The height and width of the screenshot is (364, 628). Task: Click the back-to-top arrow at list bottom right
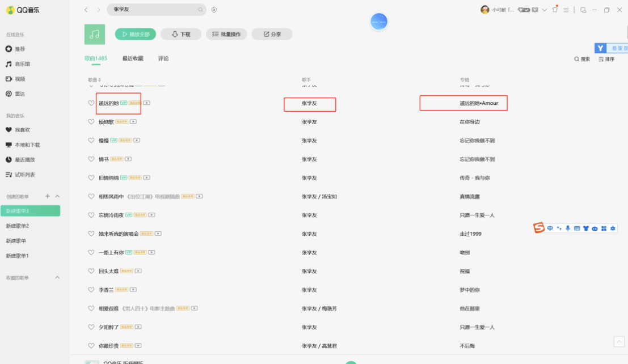tap(619, 341)
